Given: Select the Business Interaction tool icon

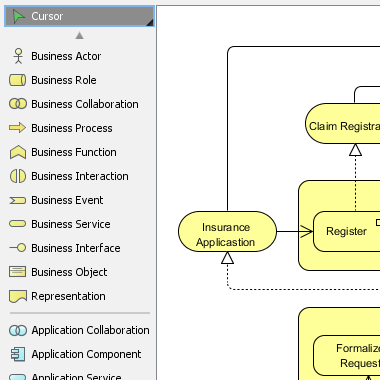Looking at the screenshot, I should pos(18,176).
